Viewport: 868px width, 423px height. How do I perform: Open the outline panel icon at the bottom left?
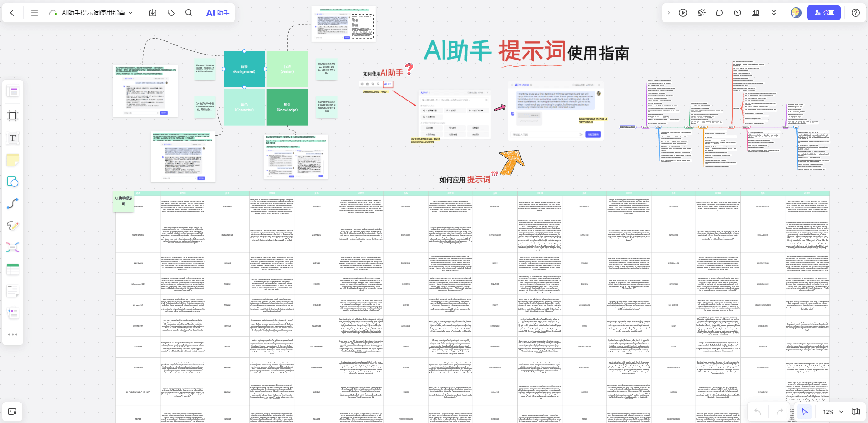click(13, 412)
